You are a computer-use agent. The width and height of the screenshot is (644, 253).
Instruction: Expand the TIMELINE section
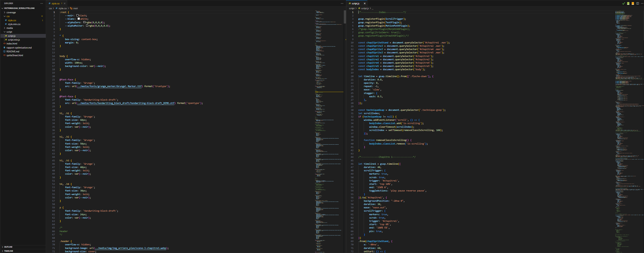pos(23,251)
